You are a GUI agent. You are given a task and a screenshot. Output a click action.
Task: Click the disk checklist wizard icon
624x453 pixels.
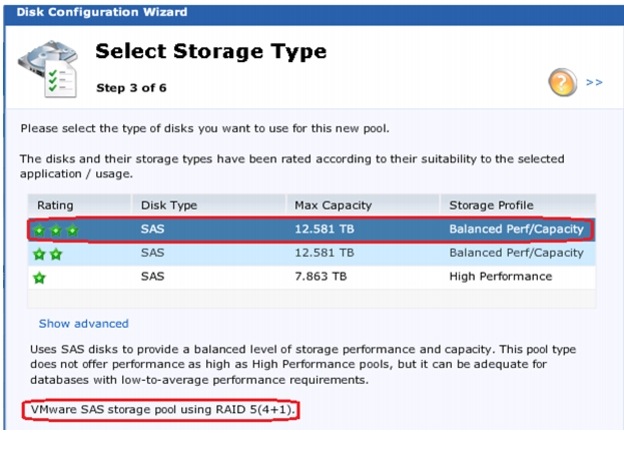pyautogui.click(x=48, y=68)
